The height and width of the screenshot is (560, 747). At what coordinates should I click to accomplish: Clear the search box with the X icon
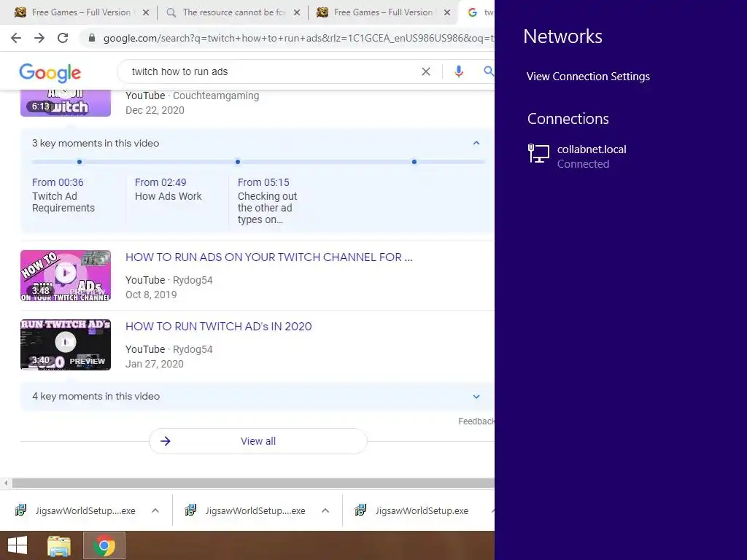(x=426, y=71)
